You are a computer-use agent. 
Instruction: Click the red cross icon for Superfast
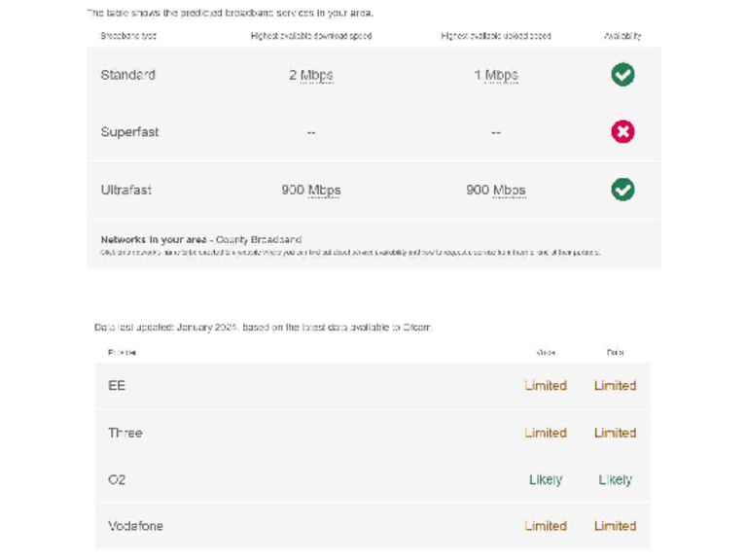point(622,132)
